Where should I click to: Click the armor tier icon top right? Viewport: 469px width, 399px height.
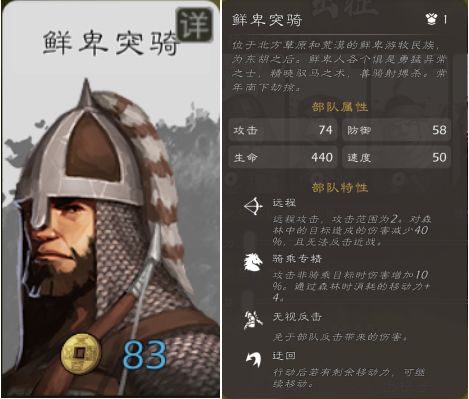click(x=431, y=19)
